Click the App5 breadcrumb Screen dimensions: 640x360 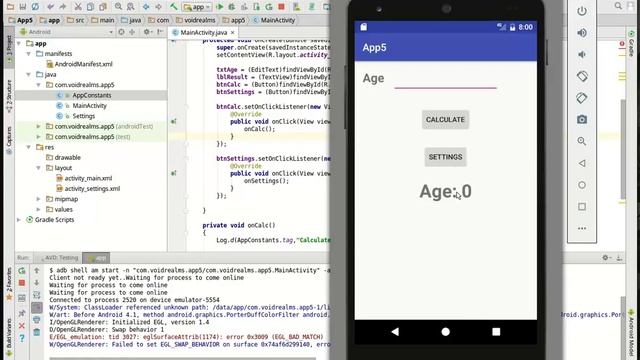20,20
